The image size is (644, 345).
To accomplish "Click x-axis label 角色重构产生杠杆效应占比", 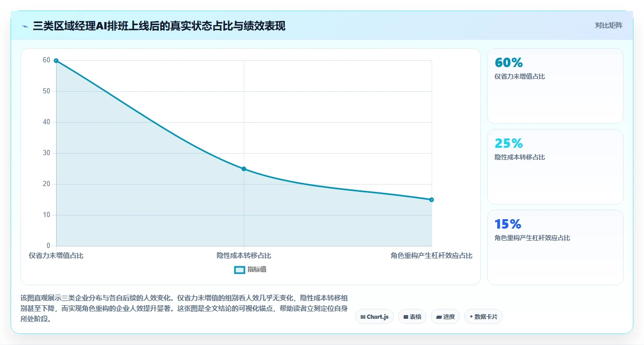I will click(x=432, y=256).
